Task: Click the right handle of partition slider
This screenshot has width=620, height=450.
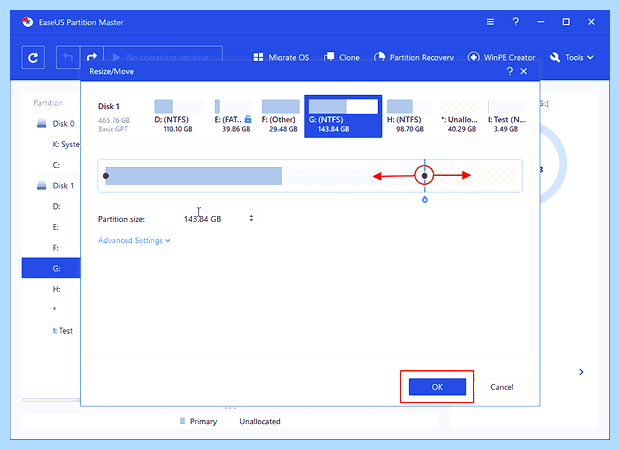Action: 424,176
